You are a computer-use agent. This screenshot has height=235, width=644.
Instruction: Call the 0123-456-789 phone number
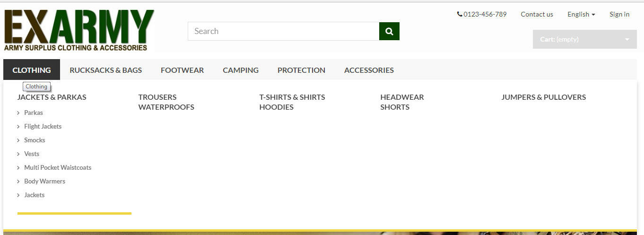pos(482,14)
